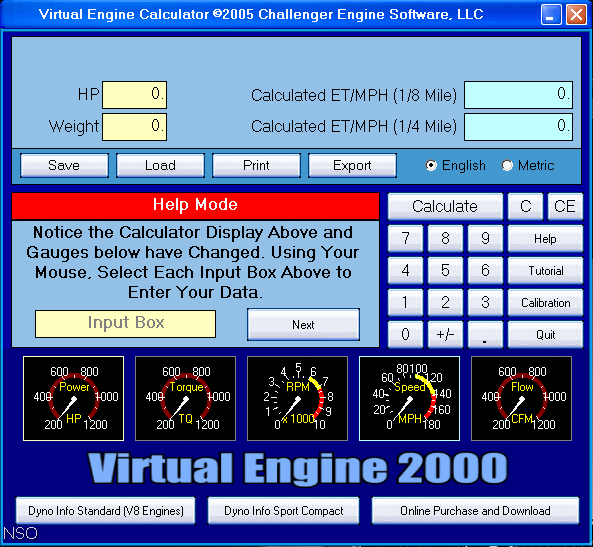Tap keypad digit 8

coord(445,238)
